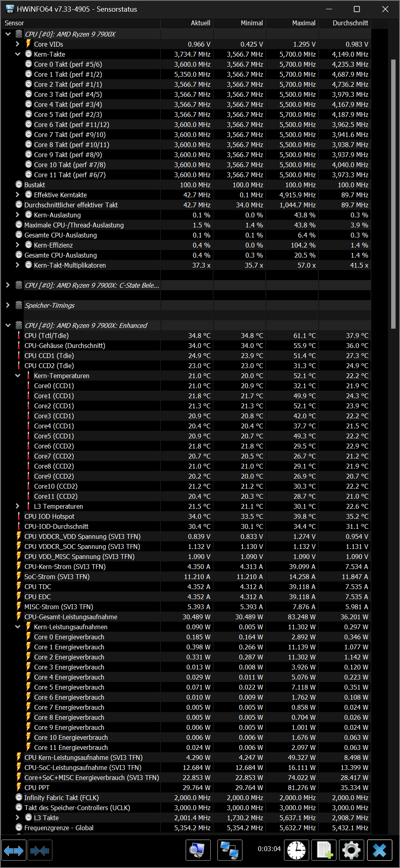Screen dimensions: 400x868
Task: Select the CPU CCD1 (Tdie) row
Action: pos(186,356)
